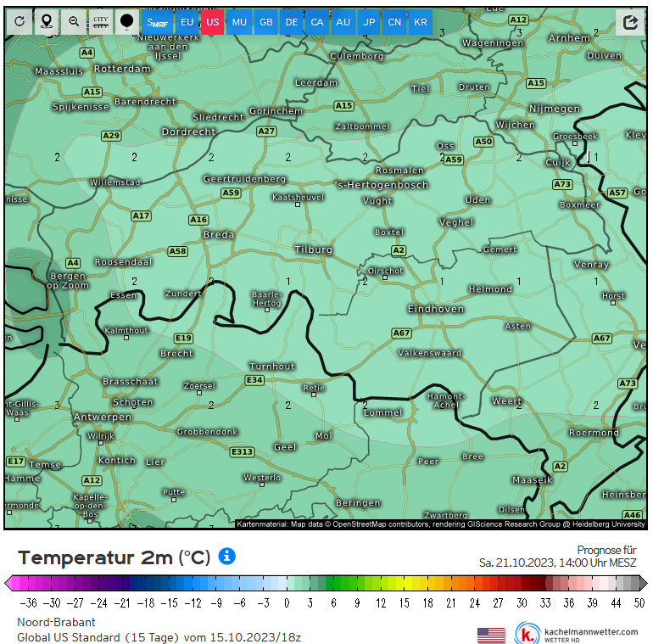Viewport: 653px width, 644px height.
Task: Click Venray label on the map
Action: 591,265
